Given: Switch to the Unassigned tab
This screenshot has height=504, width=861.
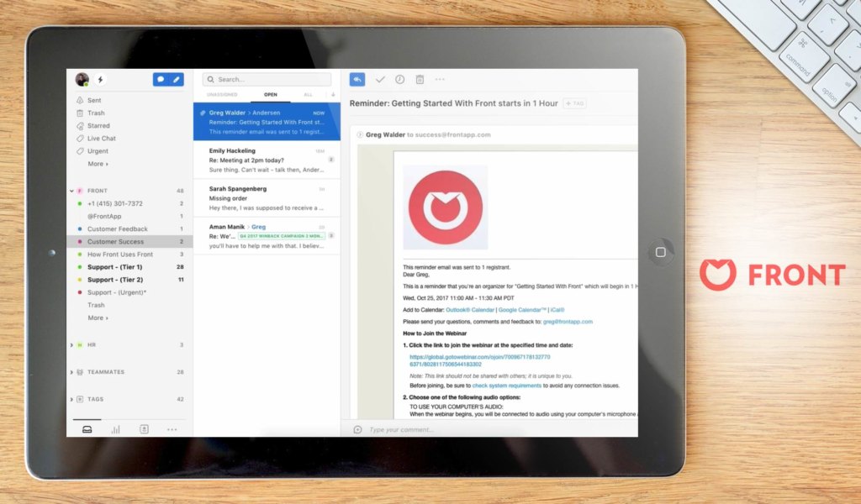Looking at the screenshot, I should click(222, 95).
